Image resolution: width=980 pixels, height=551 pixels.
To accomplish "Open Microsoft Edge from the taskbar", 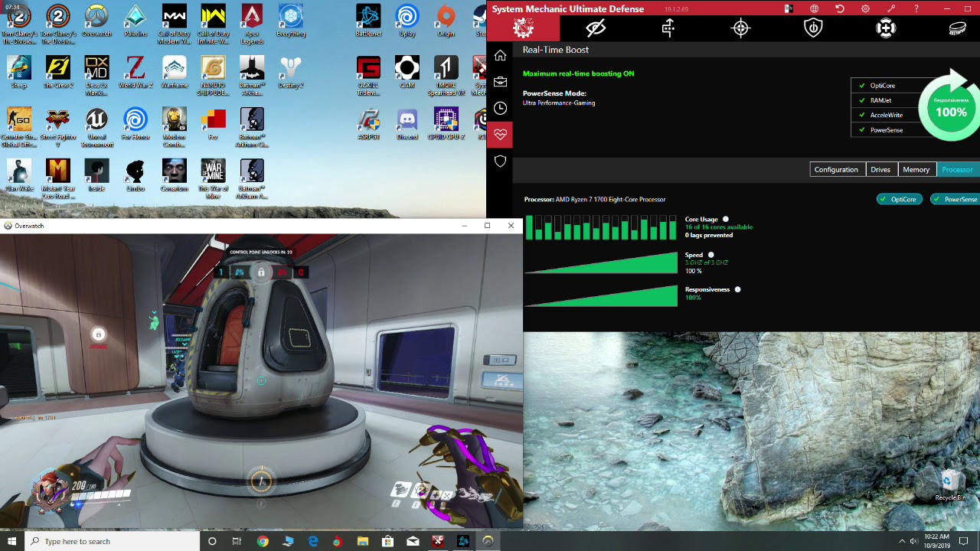I will pyautogui.click(x=312, y=541).
